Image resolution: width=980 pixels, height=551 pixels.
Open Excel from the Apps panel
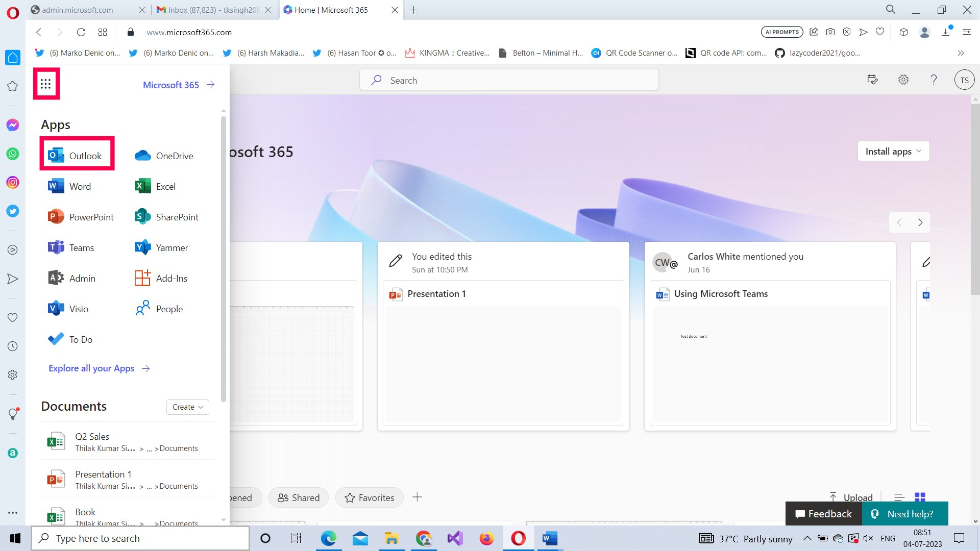[155, 186]
